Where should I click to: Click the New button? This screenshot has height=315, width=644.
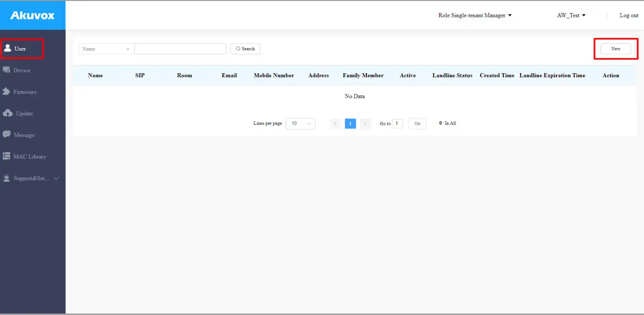616,48
